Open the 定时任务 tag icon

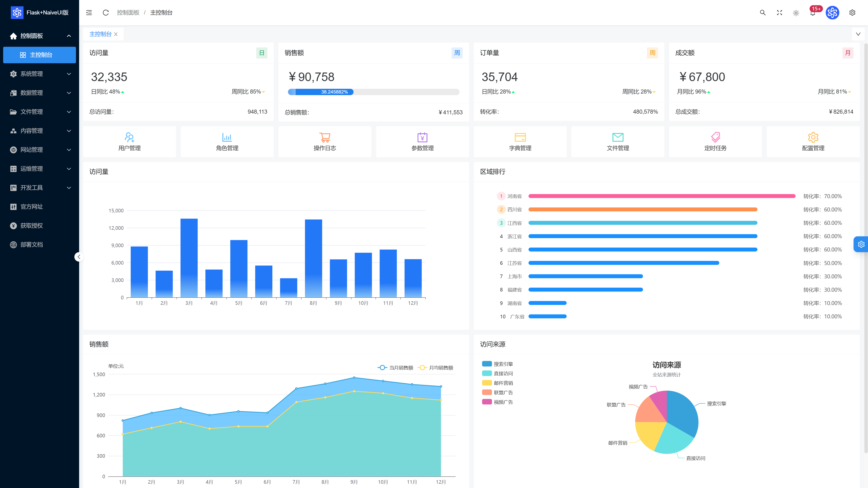click(715, 137)
